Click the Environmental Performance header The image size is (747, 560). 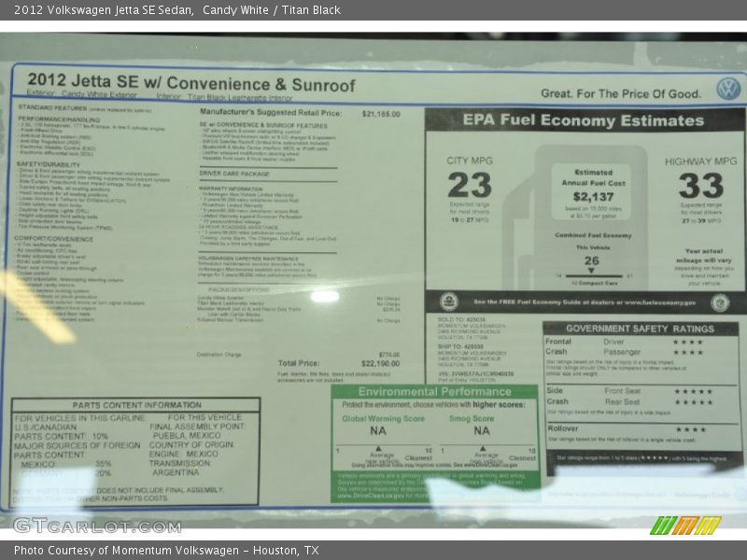pyautogui.click(x=435, y=392)
